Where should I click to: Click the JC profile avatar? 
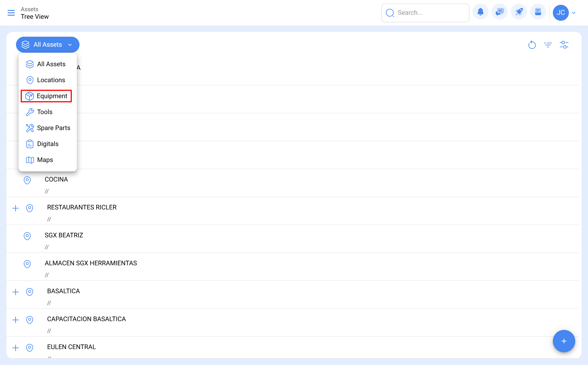tap(561, 13)
